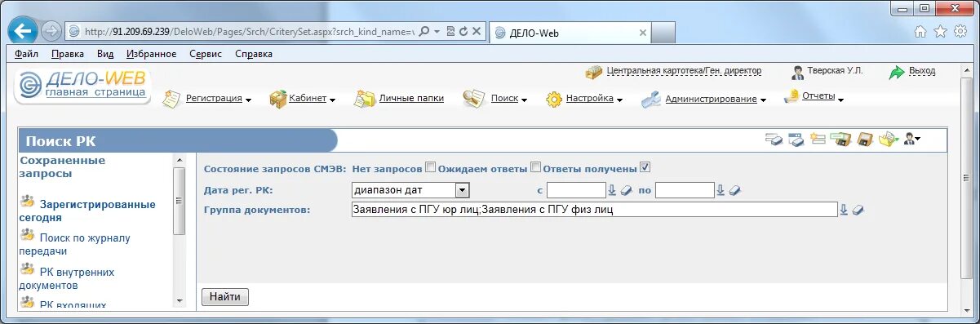Open 'РК внутренних документов' saved query
This screenshot has height=324, width=980.
[x=67, y=278]
